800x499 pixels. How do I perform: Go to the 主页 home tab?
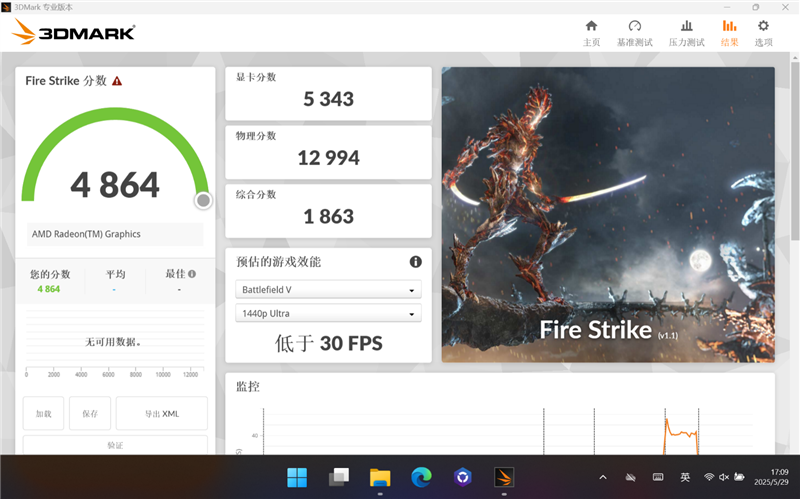tap(591, 33)
